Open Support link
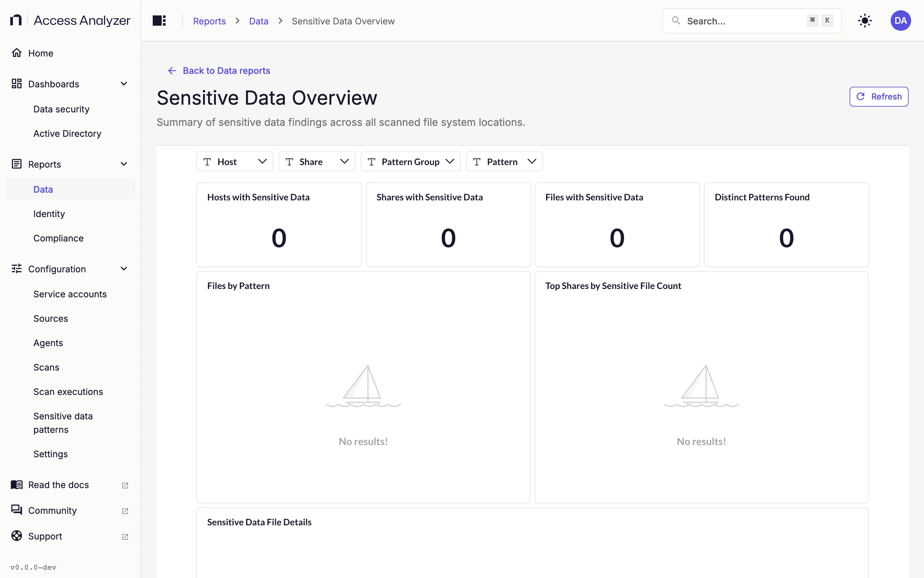Viewport: 924px width, 578px height. (x=70, y=536)
